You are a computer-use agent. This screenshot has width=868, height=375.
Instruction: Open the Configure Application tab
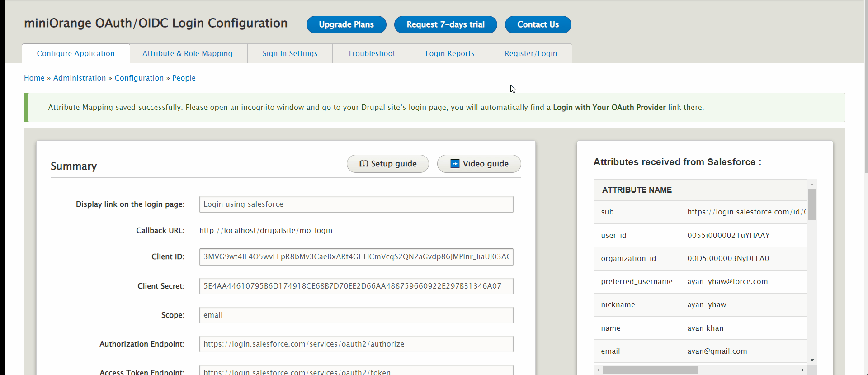point(76,53)
